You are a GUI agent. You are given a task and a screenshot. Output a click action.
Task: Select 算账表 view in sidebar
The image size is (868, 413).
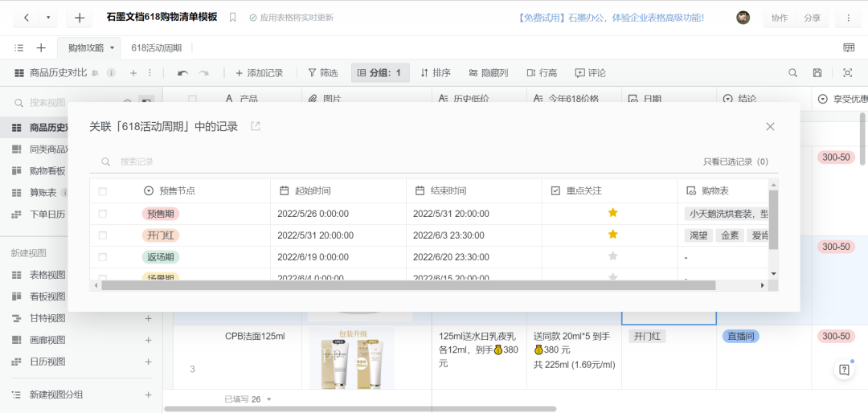(43, 193)
